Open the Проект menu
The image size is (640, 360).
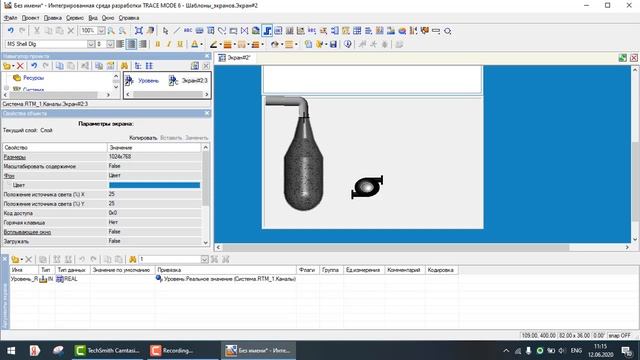coord(31,18)
